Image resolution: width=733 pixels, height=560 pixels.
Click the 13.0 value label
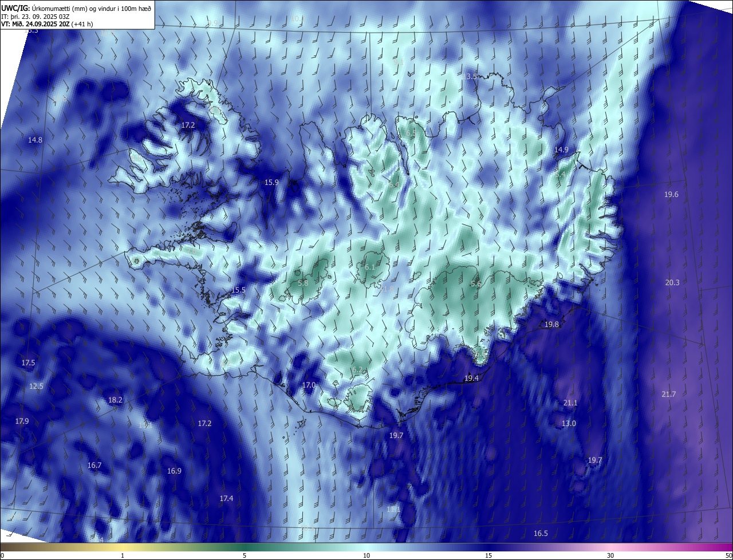click(x=569, y=424)
